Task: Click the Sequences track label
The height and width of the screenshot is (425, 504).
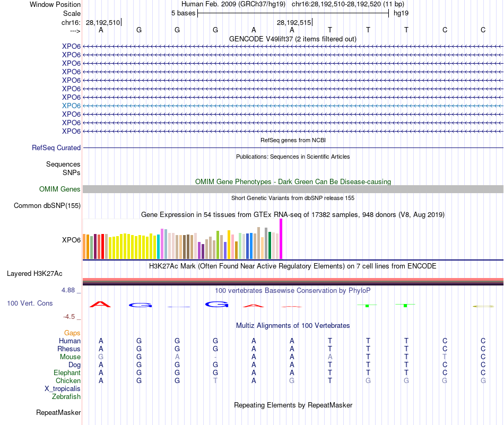Action: 63,164
